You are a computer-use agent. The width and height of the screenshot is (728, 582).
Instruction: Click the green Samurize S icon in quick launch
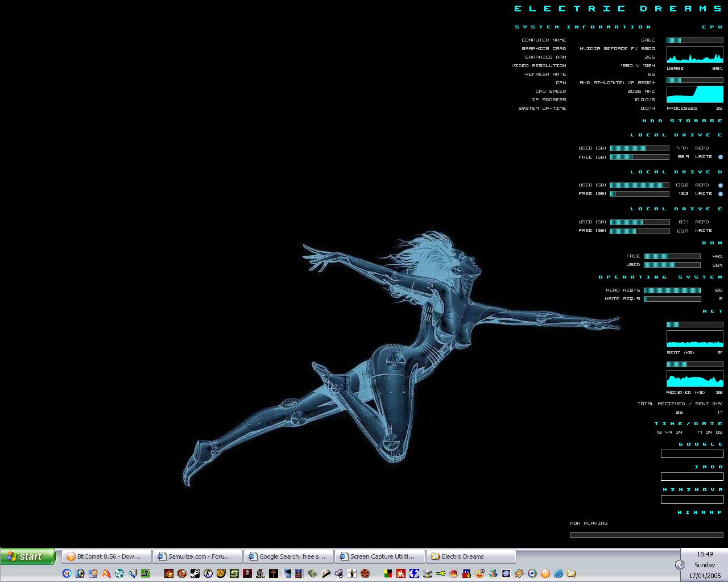[145, 573]
